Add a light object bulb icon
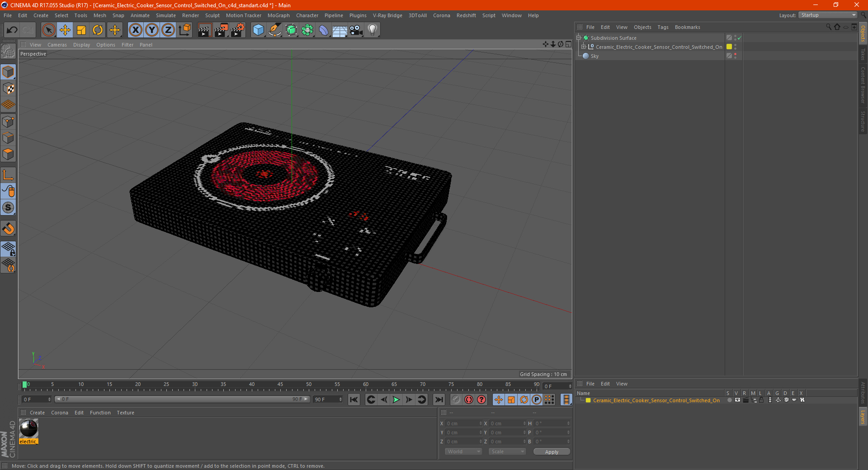868x470 pixels. coord(373,30)
